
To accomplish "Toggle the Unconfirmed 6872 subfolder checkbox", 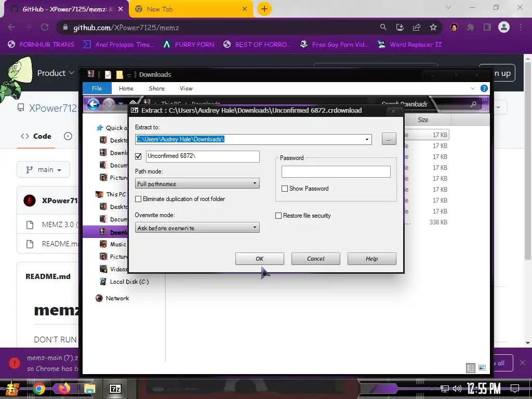I will [x=138, y=156].
